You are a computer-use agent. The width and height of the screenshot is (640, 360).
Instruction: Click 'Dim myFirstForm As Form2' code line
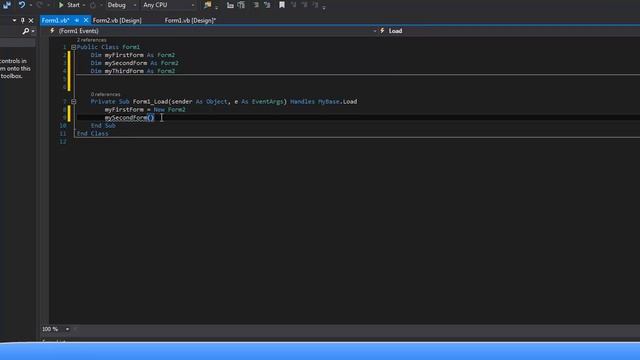pyautogui.click(x=133, y=55)
